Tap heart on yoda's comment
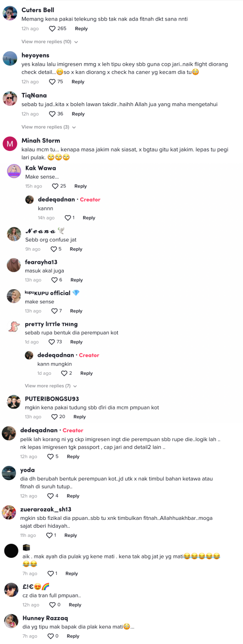Image resolution: width=243 pixels, height=644 pixels. (x=51, y=496)
